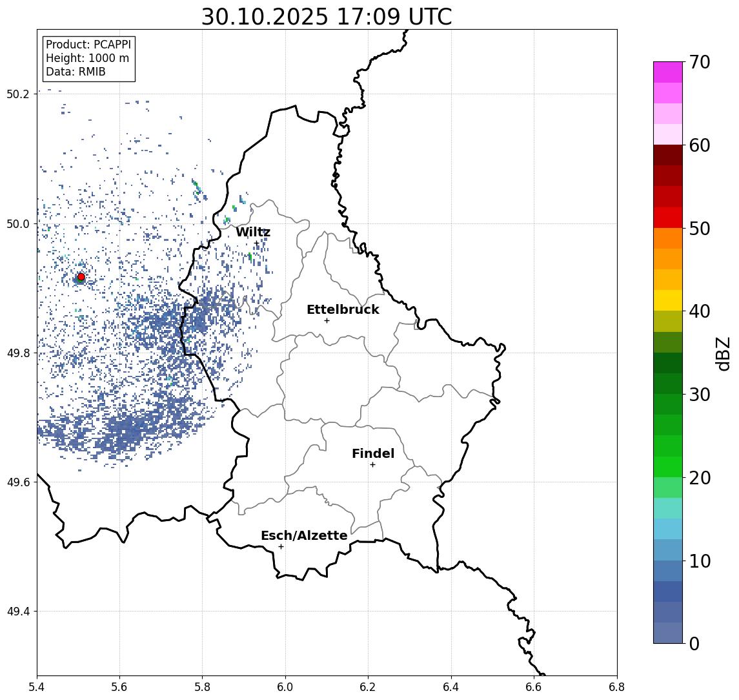Click the yellow colorbar swatch just above 40

[x=668, y=301]
